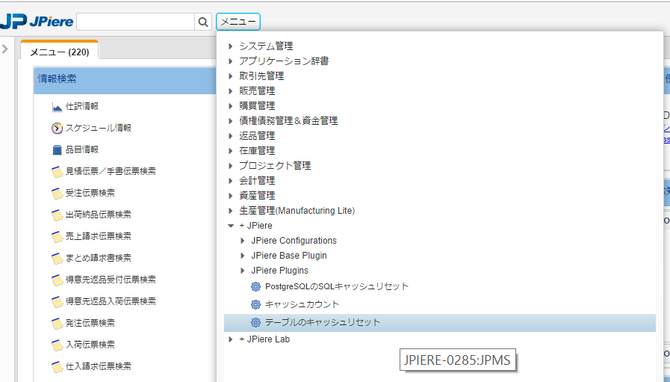Switch to メニュー (220) tab
The image size is (670, 382).
[x=59, y=52]
